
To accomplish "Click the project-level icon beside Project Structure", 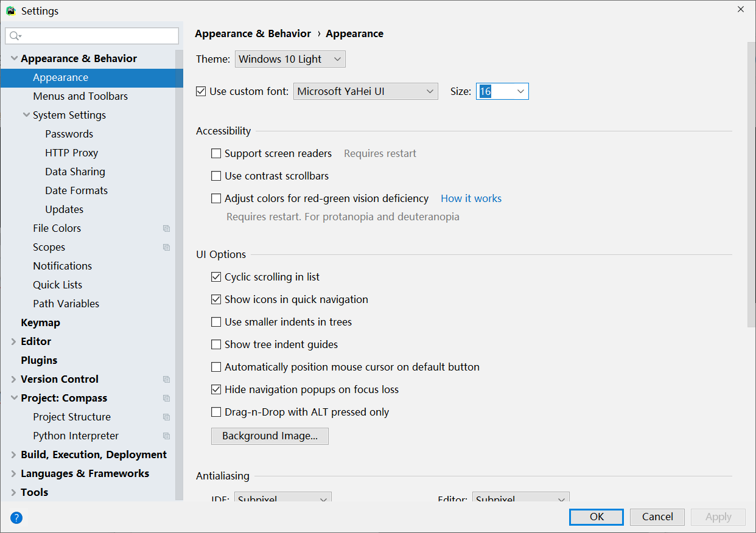I will tap(166, 417).
